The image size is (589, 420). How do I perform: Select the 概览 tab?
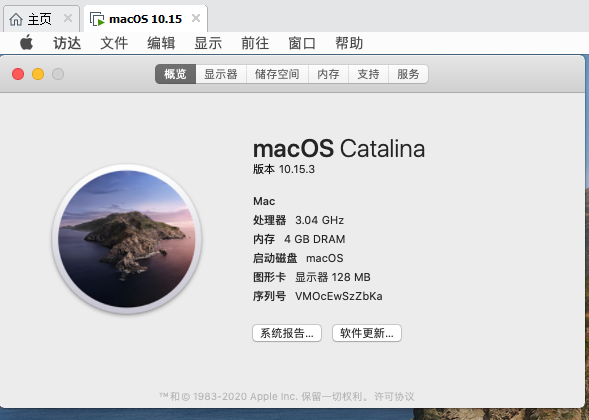(x=175, y=74)
